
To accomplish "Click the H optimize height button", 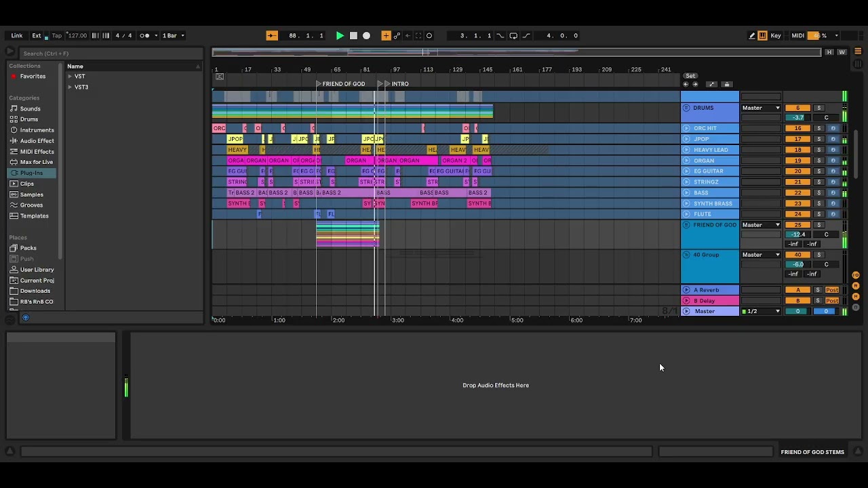I will (829, 52).
